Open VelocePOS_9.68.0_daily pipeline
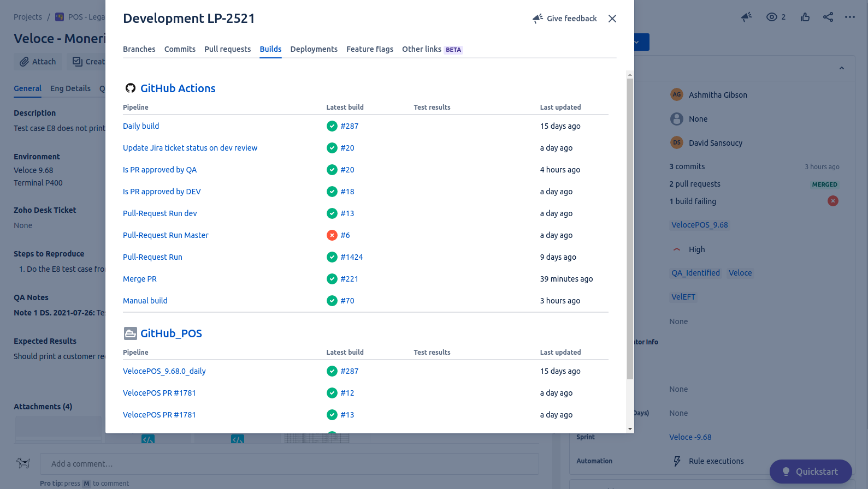This screenshot has height=489, width=868. tap(164, 371)
